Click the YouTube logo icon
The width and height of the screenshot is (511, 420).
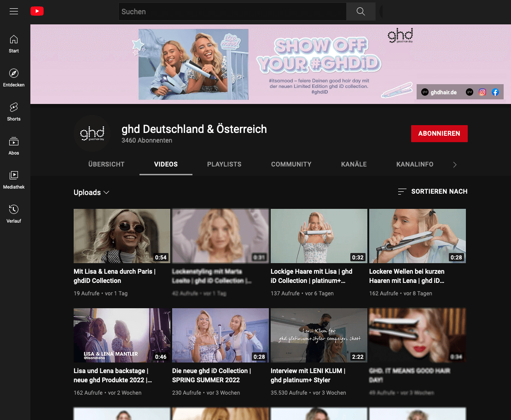coord(37,11)
